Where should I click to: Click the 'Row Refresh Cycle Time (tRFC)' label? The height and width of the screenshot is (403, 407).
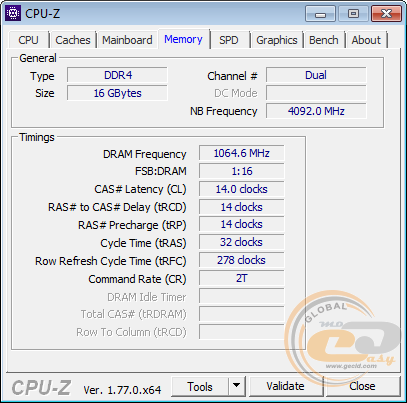click(x=111, y=261)
